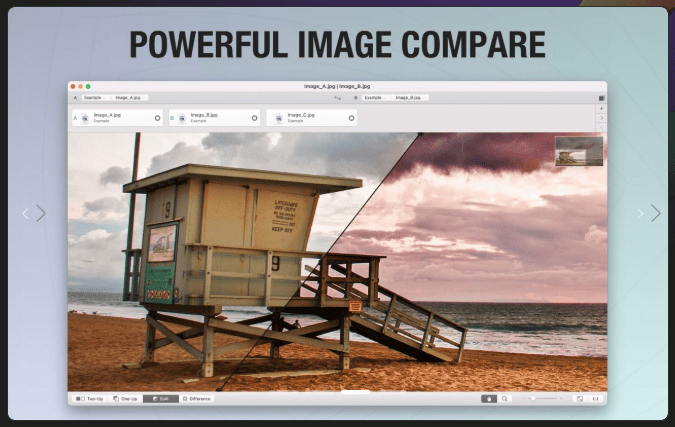This screenshot has height=427, width=675.
Task: Click the zoom level slider
Action: [x=542, y=399]
